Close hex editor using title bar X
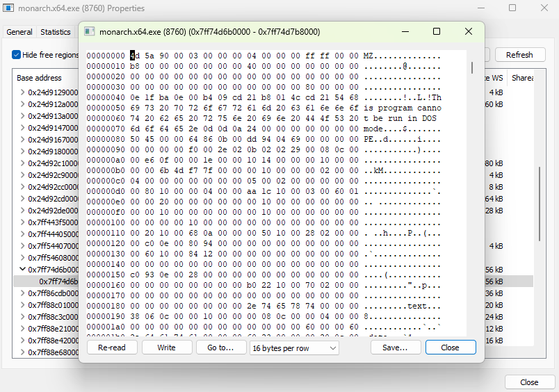 [x=469, y=31]
